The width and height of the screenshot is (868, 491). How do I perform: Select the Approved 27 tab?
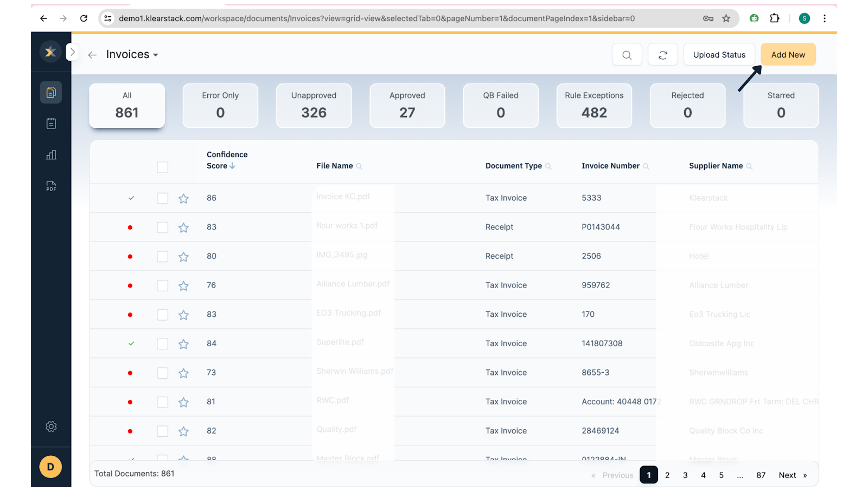(407, 106)
